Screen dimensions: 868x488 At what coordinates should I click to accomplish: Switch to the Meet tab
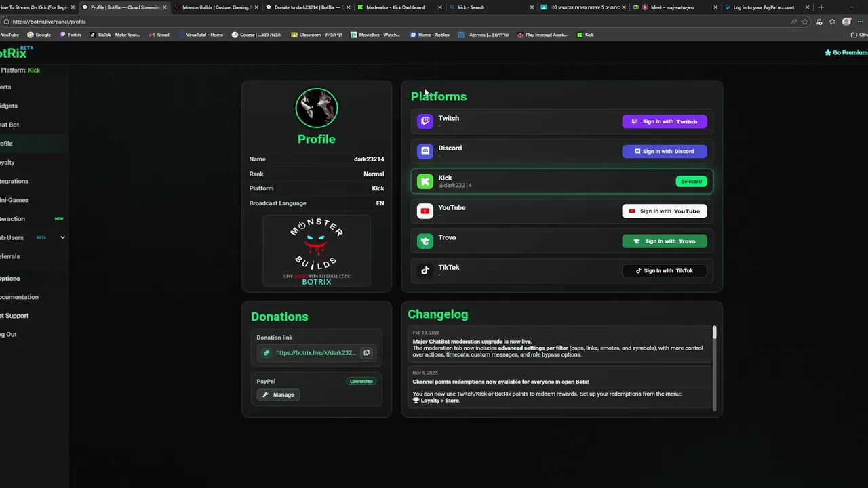(x=675, y=7)
